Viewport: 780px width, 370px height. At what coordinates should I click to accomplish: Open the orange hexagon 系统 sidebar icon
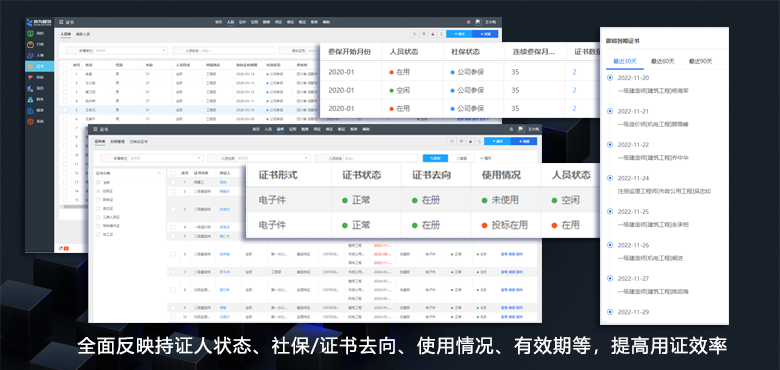coord(31,121)
